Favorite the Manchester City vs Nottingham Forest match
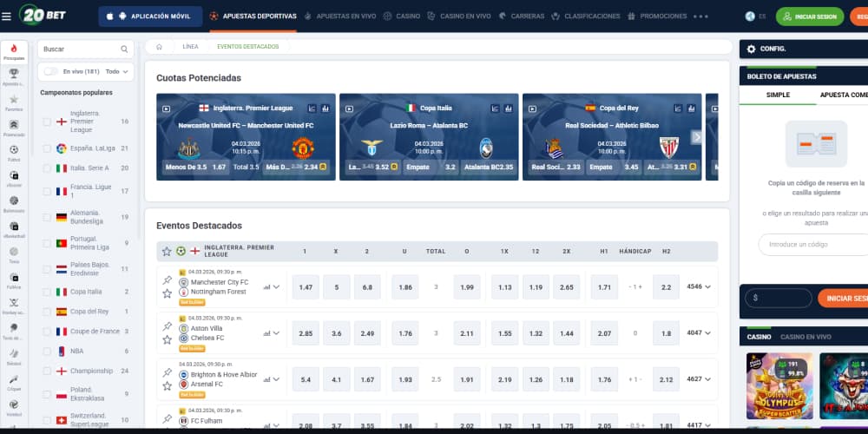 [167, 293]
